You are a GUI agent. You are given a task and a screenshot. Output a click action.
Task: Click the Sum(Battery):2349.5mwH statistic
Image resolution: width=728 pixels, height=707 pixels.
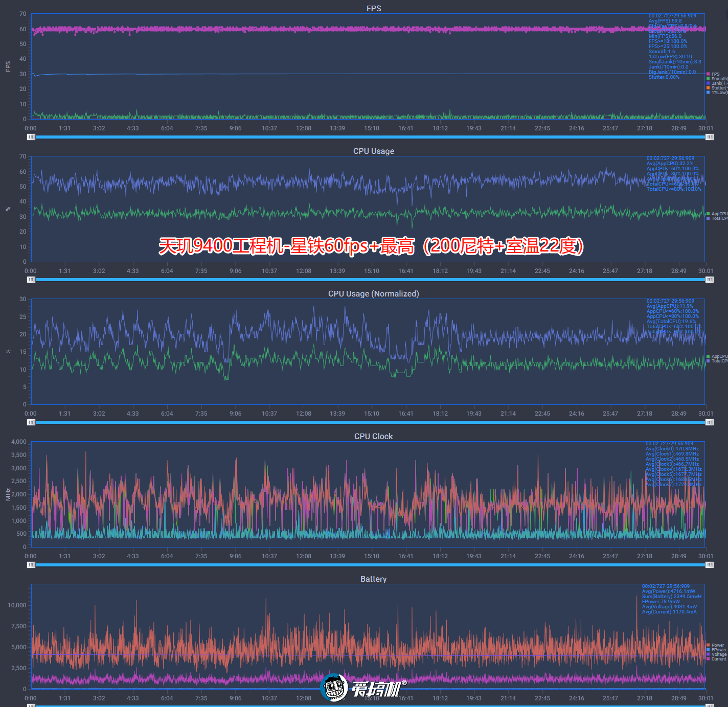[x=672, y=597]
